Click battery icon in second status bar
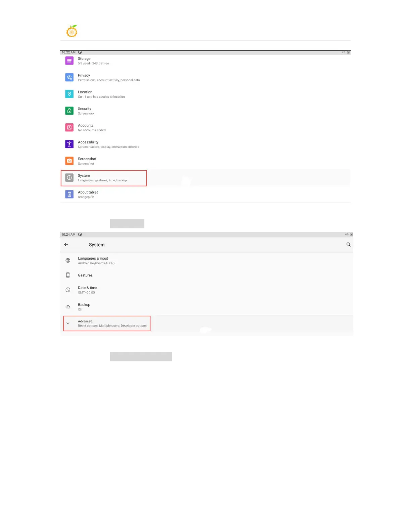This screenshot has width=411, height=532. (x=352, y=234)
